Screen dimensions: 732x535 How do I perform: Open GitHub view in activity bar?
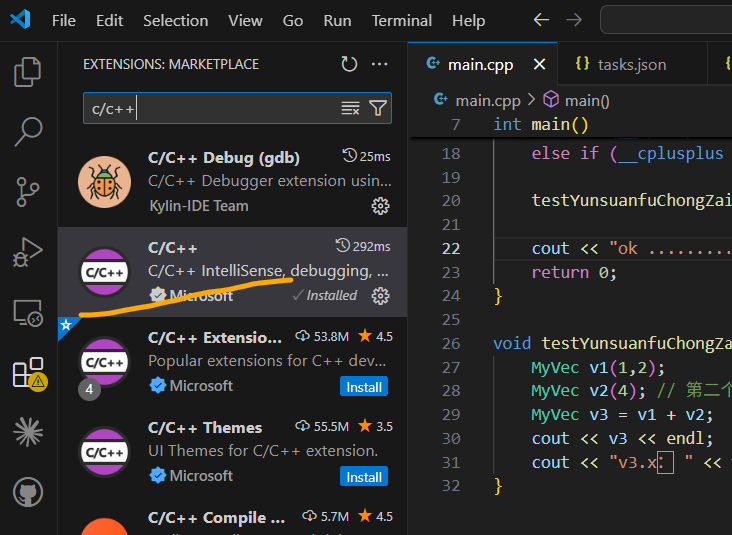tap(28, 492)
